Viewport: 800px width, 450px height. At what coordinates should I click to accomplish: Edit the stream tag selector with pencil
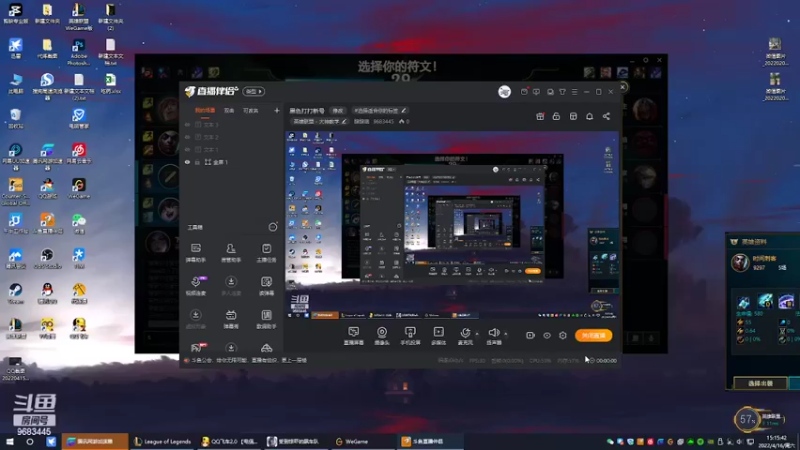point(380,110)
